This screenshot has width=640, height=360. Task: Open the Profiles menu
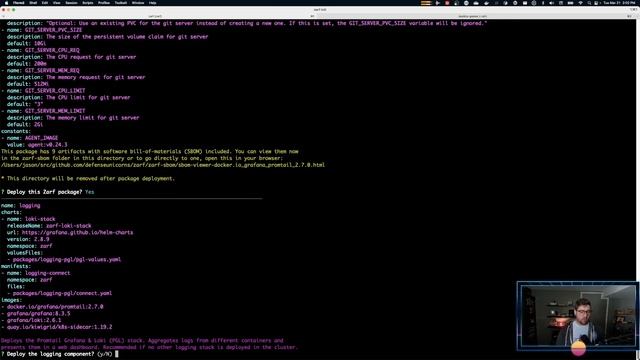coord(104,2)
